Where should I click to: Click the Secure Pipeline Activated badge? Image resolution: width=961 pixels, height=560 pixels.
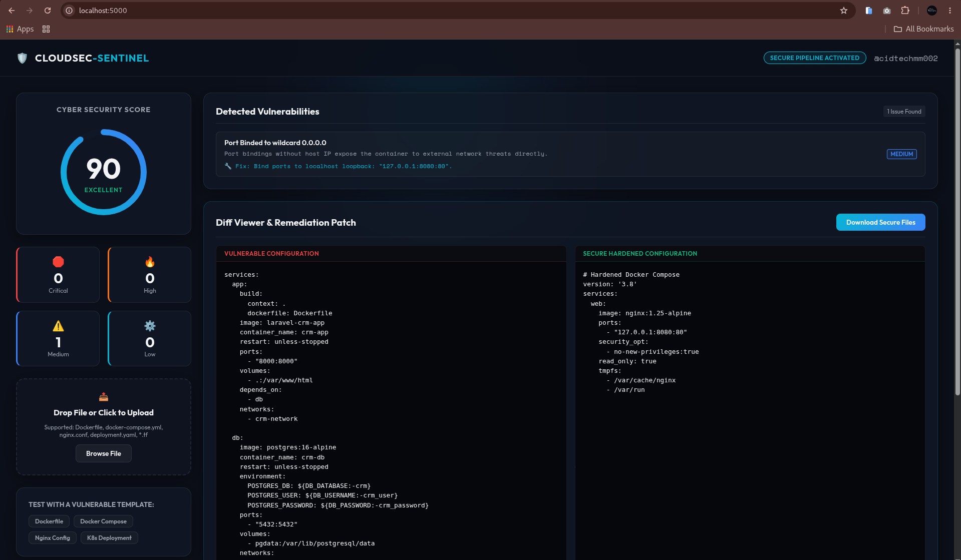coord(815,58)
